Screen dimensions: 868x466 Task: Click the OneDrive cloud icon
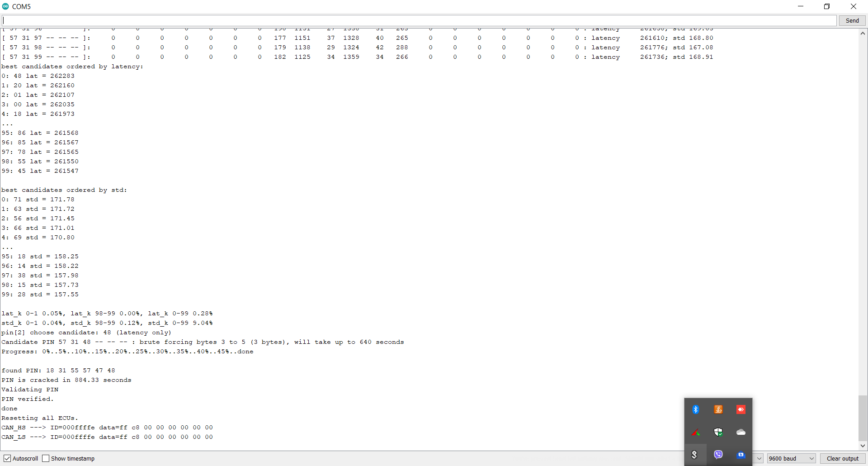[741, 433]
